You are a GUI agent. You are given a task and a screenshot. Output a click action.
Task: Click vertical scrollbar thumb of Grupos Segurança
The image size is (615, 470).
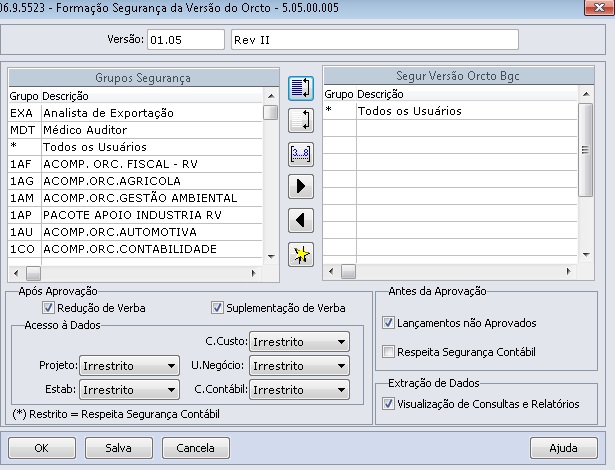[x=271, y=112]
